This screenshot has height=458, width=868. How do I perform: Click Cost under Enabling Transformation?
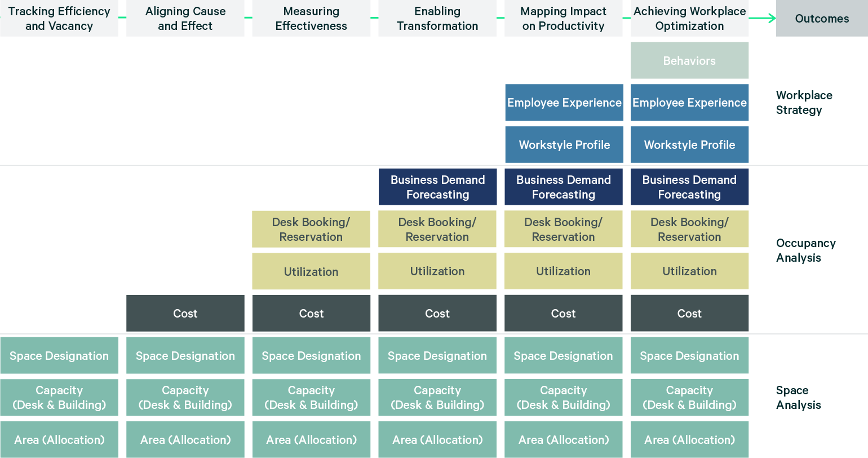437,313
